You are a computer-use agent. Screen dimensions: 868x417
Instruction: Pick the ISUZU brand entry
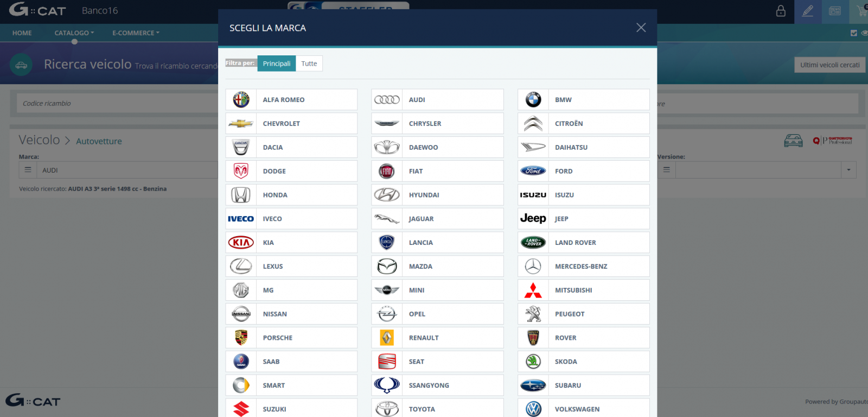[x=584, y=195]
